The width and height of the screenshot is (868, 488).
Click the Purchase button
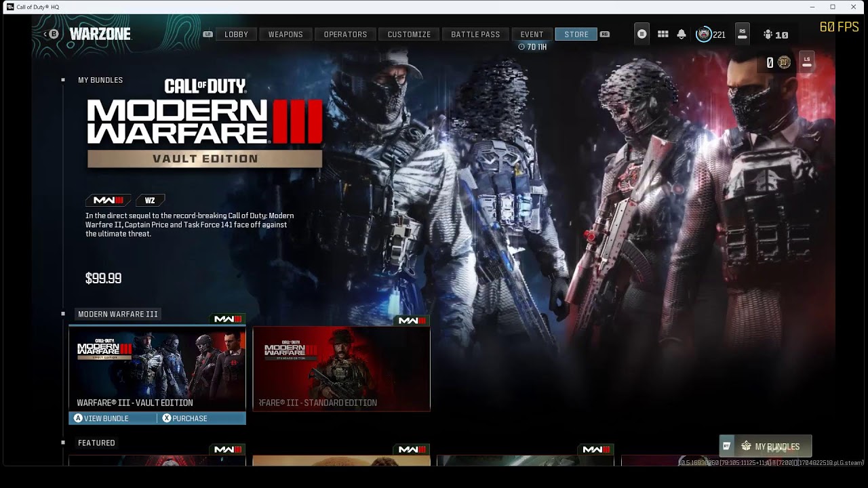pos(202,418)
